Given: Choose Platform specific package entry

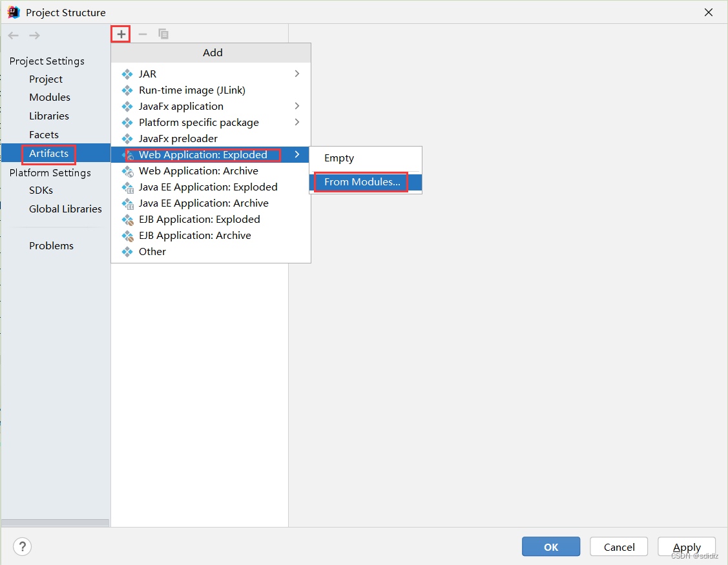Looking at the screenshot, I should pos(211,123).
